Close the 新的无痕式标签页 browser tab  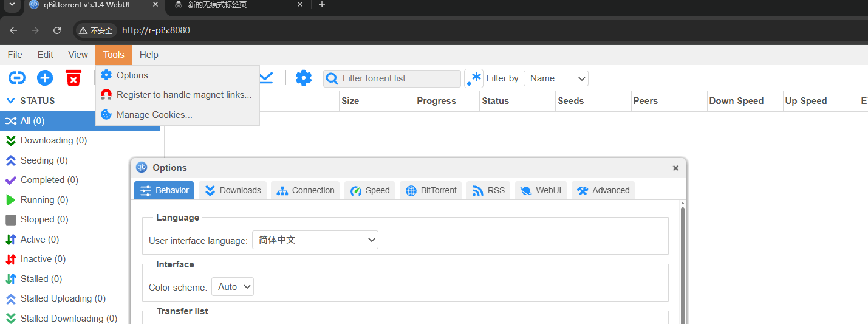[299, 5]
